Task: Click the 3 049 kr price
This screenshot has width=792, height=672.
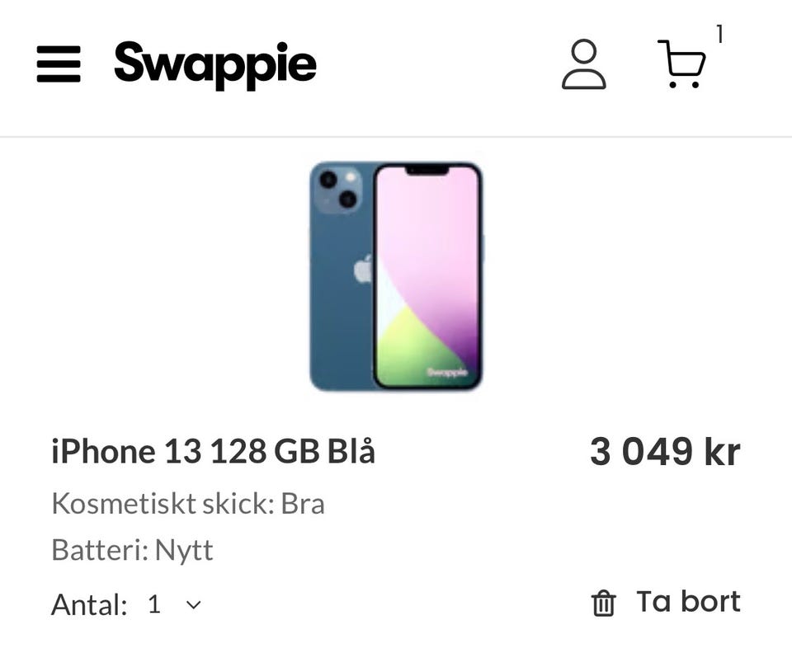Action: [665, 452]
